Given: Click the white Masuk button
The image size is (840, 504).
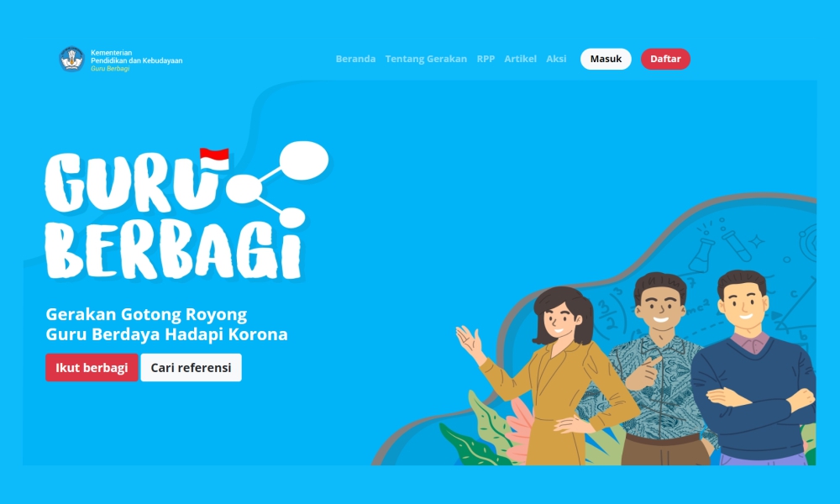Looking at the screenshot, I should click(606, 59).
